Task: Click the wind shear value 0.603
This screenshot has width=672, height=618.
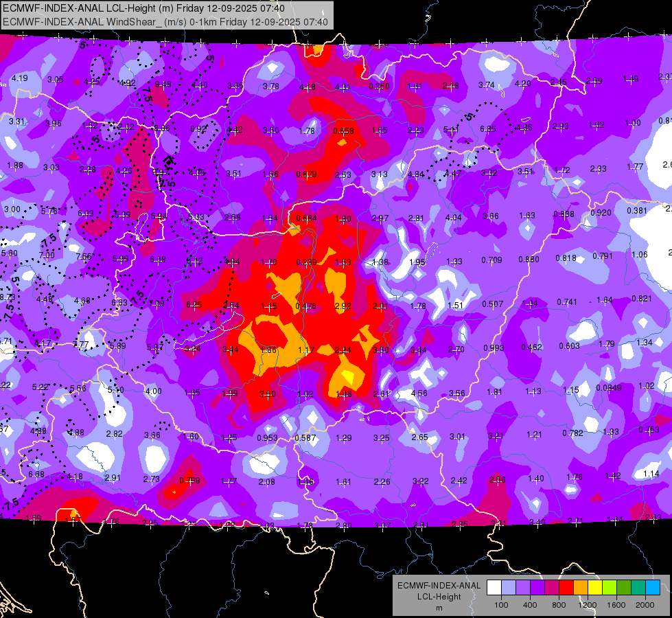Action: [569, 345]
